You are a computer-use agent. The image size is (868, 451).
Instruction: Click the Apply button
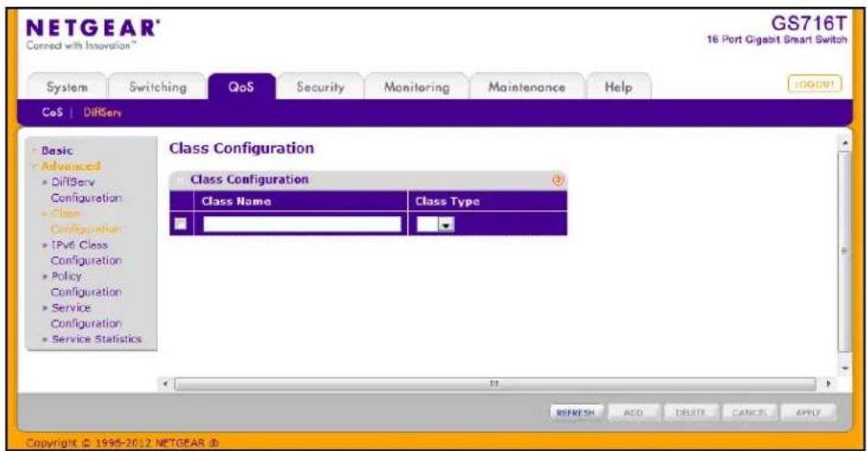[x=808, y=413]
